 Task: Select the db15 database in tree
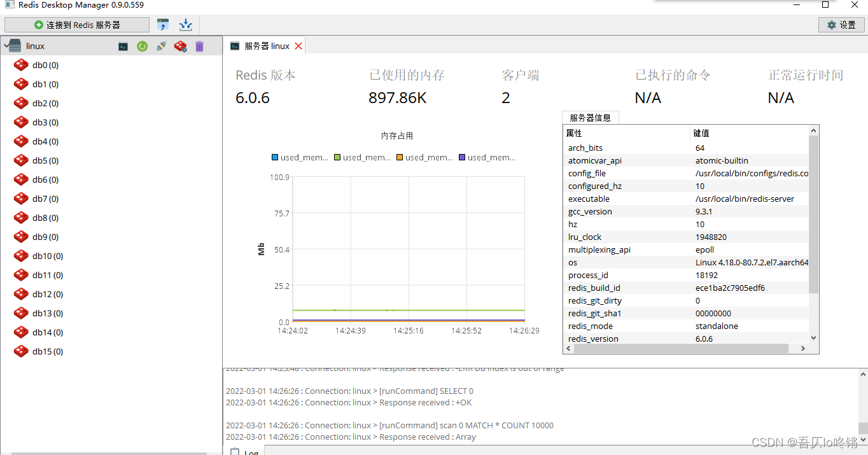tap(47, 351)
